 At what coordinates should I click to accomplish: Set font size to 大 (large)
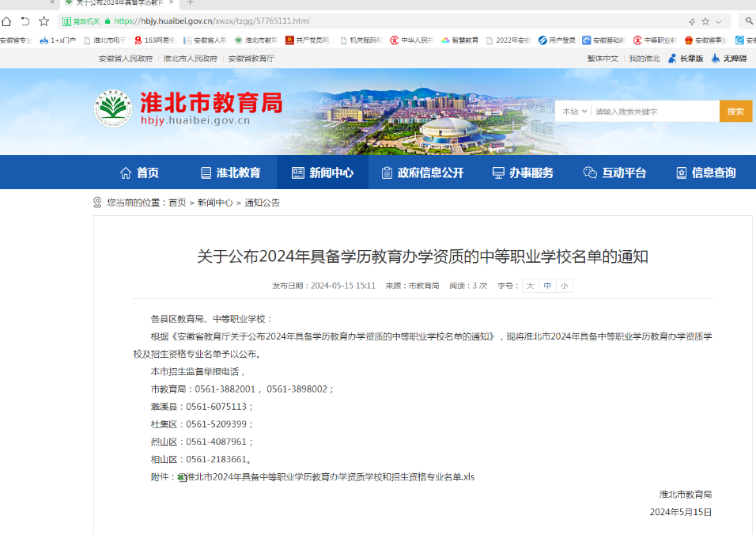point(530,286)
